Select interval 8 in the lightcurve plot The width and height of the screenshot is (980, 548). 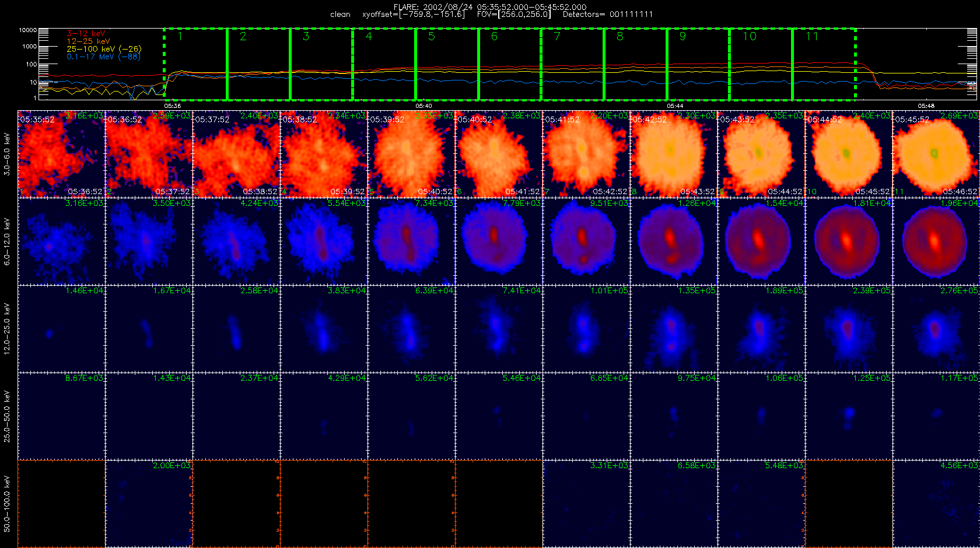click(x=636, y=64)
